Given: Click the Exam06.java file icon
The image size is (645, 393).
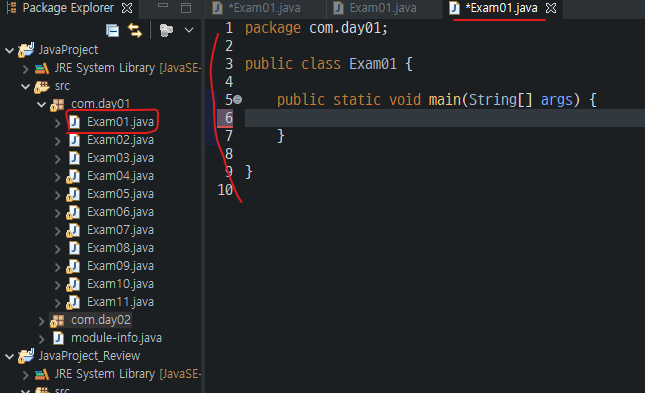Looking at the screenshot, I should pos(73,212).
